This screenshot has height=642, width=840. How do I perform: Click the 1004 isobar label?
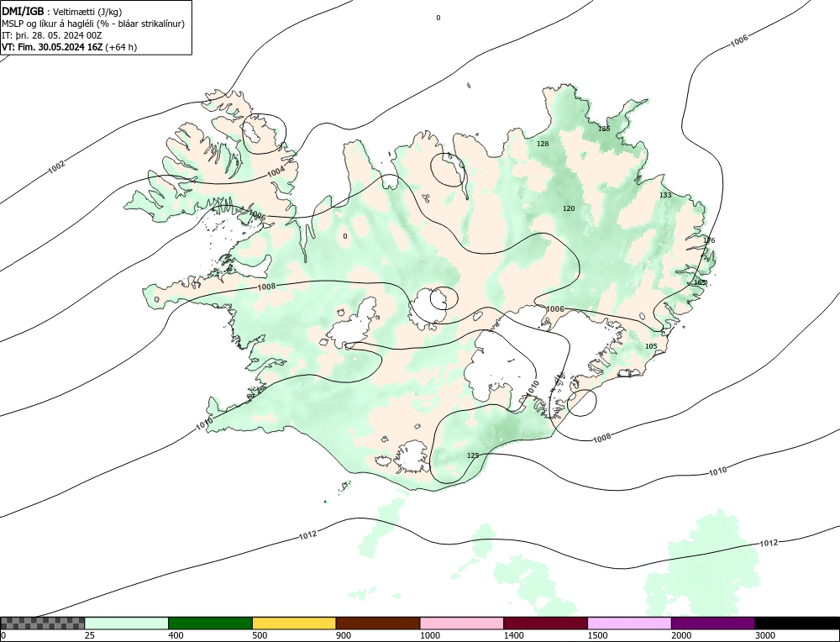[x=276, y=171]
